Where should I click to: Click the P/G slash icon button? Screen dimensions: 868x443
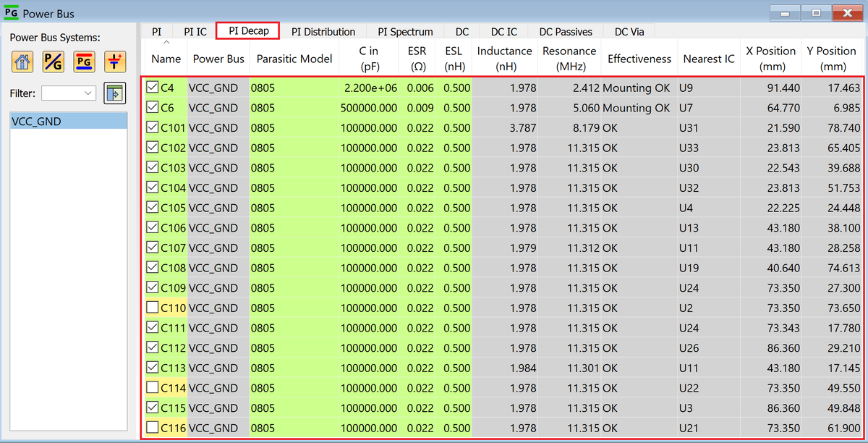click(x=53, y=62)
